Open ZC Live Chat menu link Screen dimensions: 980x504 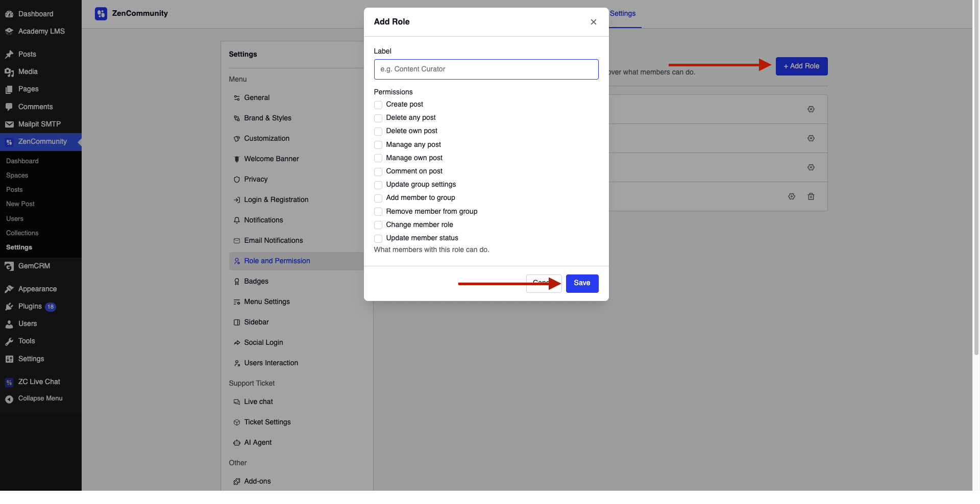click(x=39, y=382)
